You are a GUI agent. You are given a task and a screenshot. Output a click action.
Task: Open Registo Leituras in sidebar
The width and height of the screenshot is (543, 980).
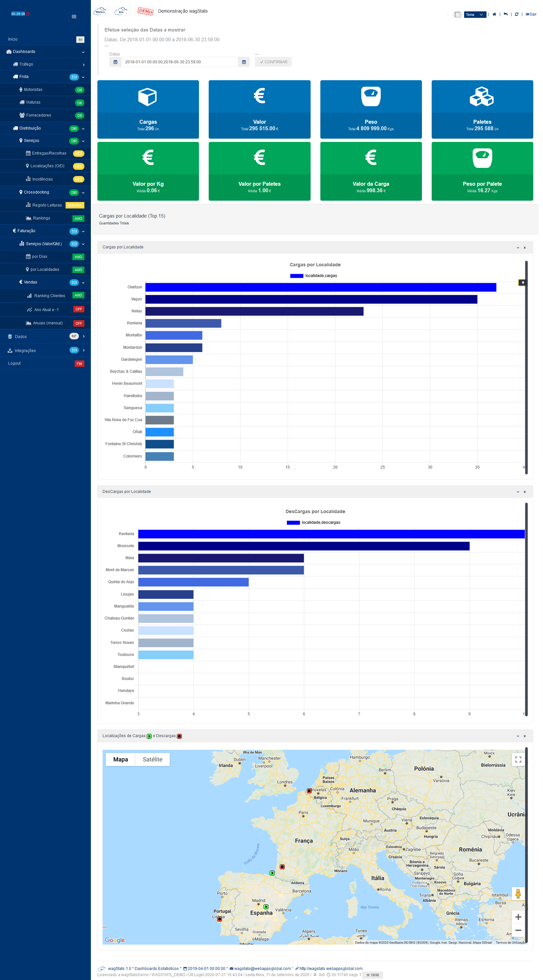tap(45, 205)
